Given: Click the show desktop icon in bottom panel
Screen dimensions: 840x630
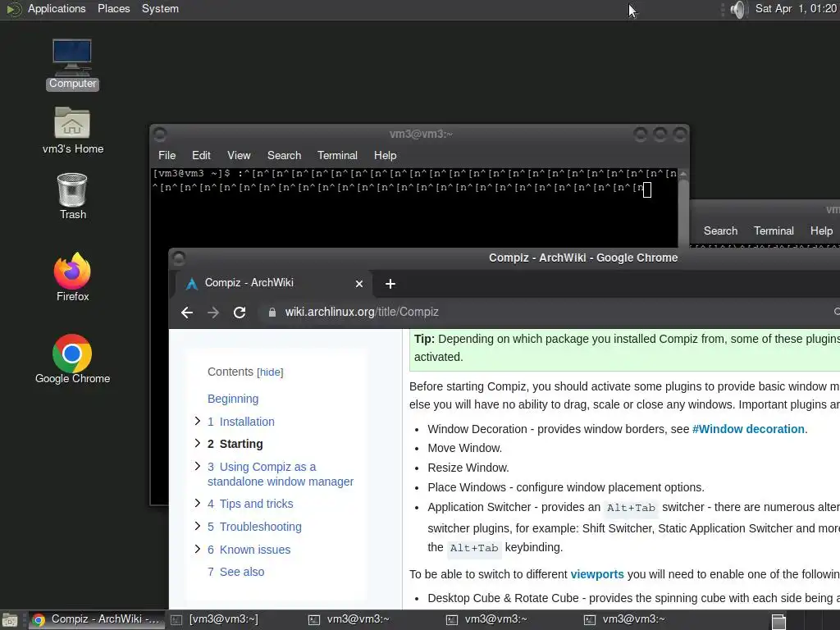Looking at the screenshot, I should [x=10, y=620].
